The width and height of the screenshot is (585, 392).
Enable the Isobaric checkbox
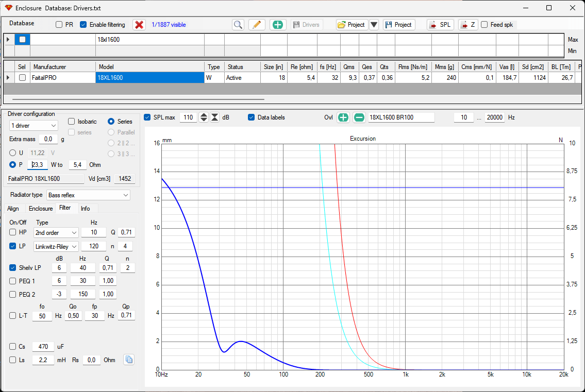(71, 122)
